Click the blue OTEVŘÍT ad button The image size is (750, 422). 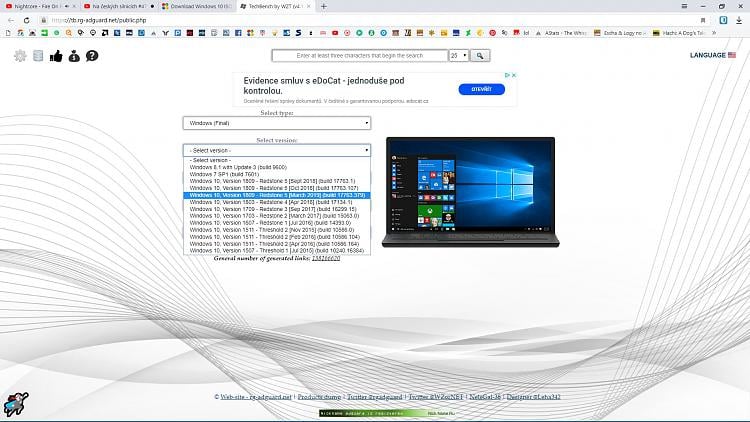coord(482,89)
